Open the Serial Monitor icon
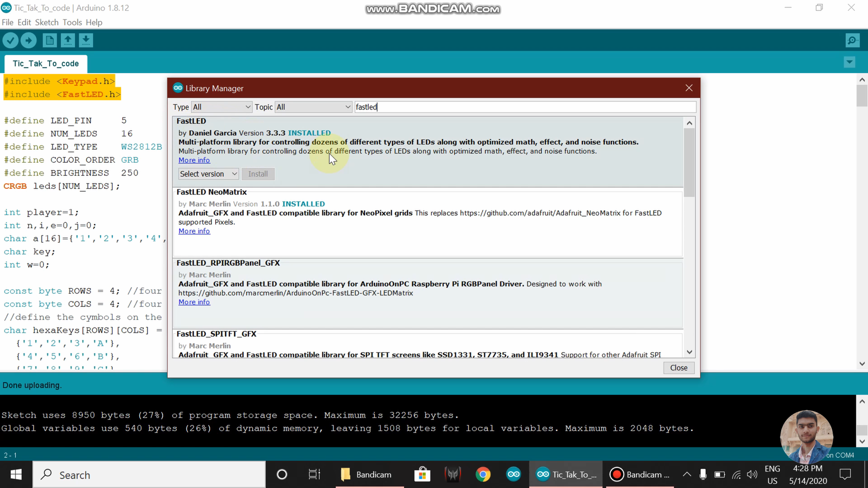The height and width of the screenshot is (488, 868). tap(852, 41)
